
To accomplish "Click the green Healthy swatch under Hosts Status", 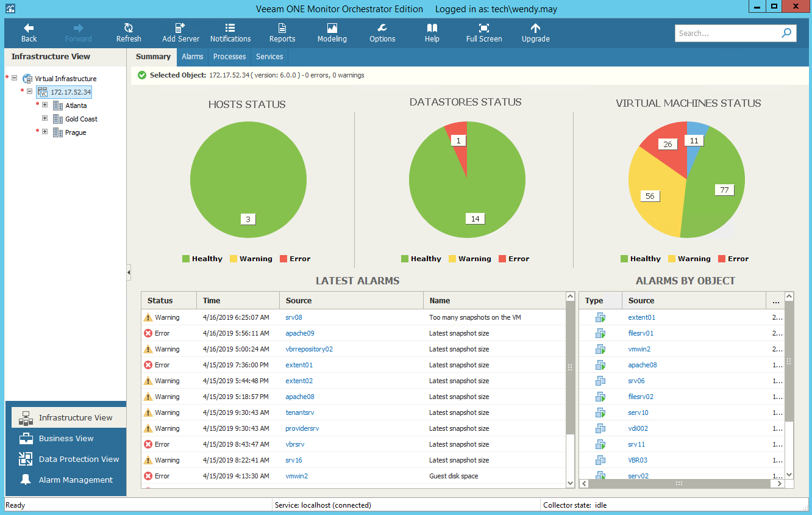I will click(185, 259).
